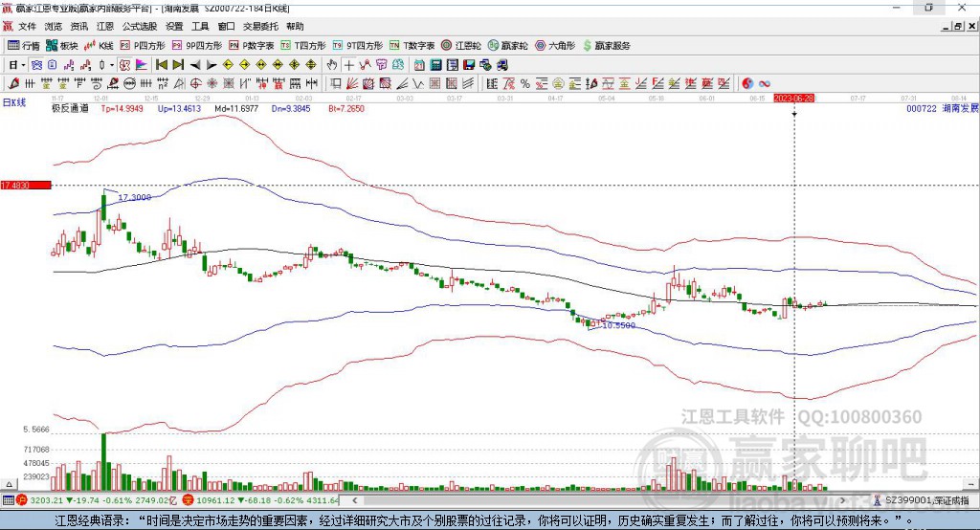This screenshot has height=530, width=980.
Task: Open the 帮助 menu
Action: tap(295, 26)
